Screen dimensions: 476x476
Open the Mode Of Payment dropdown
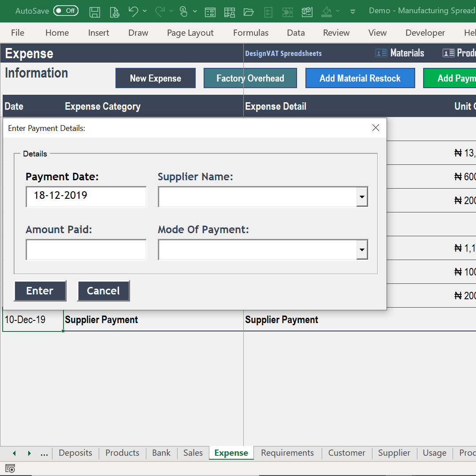(x=362, y=249)
